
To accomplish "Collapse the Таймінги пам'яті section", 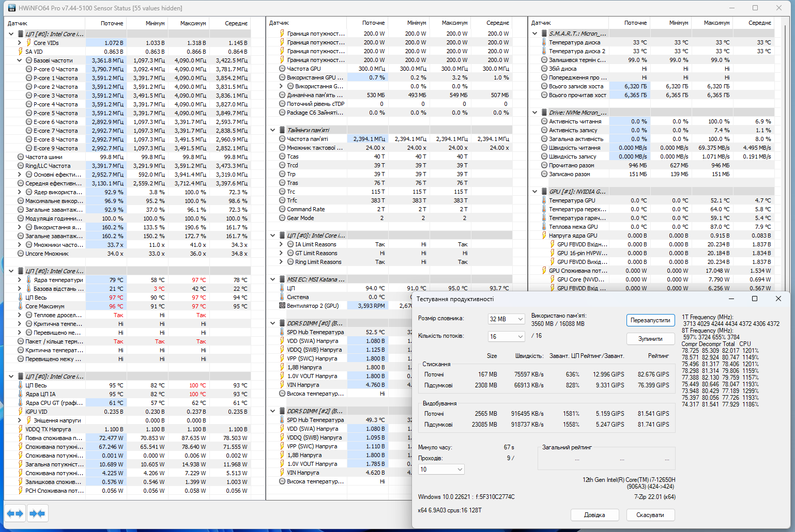I will point(272,130).
